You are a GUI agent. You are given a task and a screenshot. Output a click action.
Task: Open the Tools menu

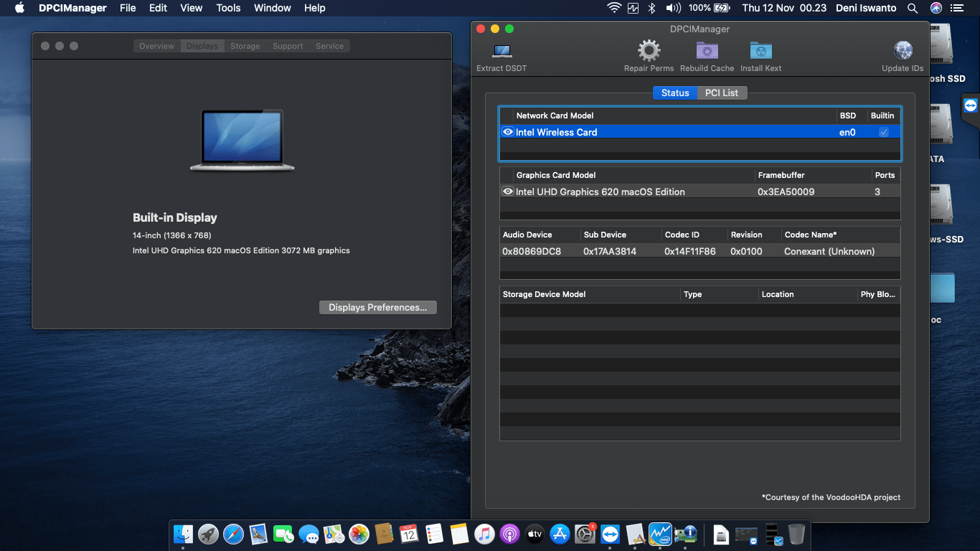pyautogui.click(x=228, y=8)
